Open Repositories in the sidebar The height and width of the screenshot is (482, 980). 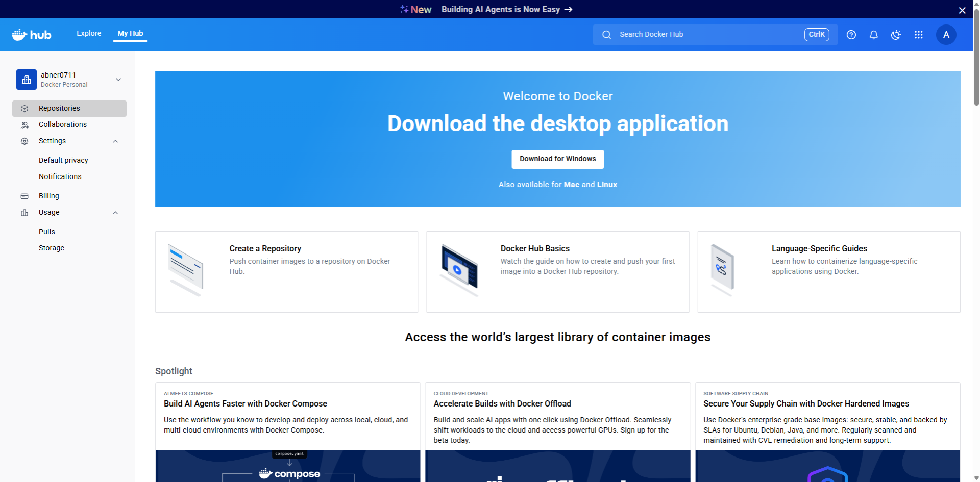pyautogui.click(x=69, y=109)
